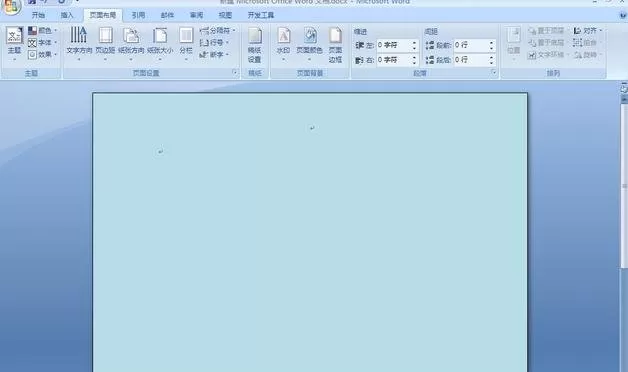Switch to the 审阅 Review tab
The width and height of the screenshot is (628, 372).
coord(196,15)
